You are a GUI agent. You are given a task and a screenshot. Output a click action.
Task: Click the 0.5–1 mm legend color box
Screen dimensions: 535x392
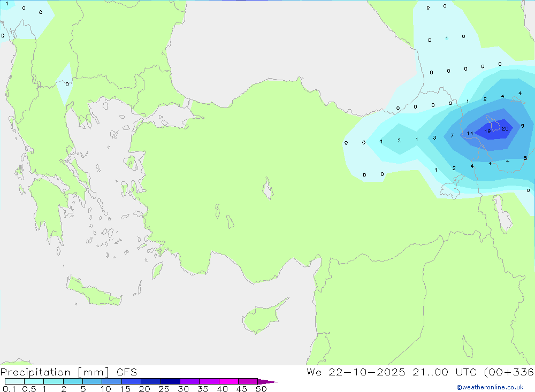pos(34,381)
